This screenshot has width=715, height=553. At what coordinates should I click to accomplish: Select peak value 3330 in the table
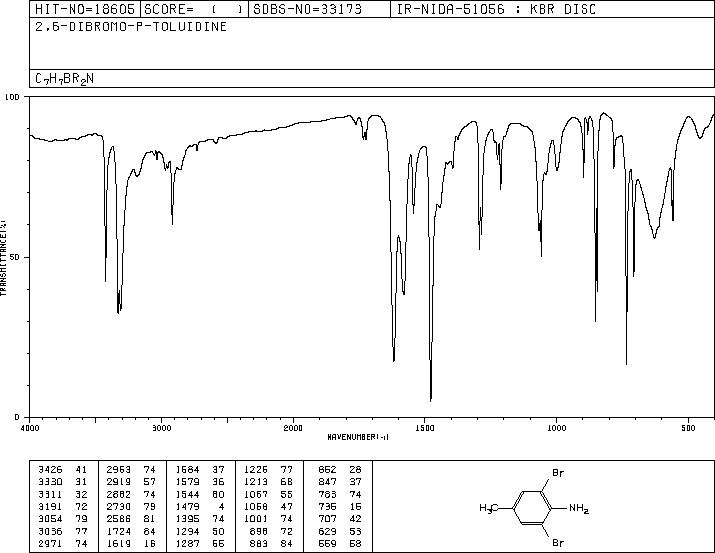coord(50,482)
